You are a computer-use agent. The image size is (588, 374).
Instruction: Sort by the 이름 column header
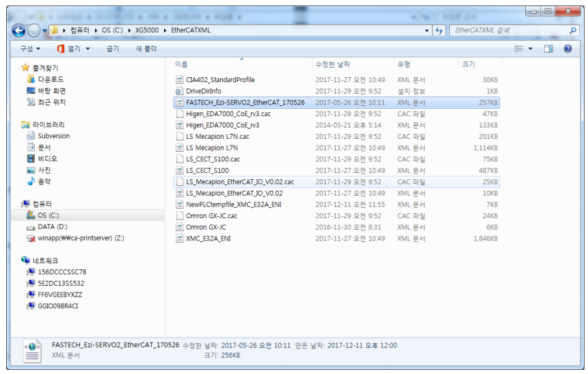pos(242,64)
